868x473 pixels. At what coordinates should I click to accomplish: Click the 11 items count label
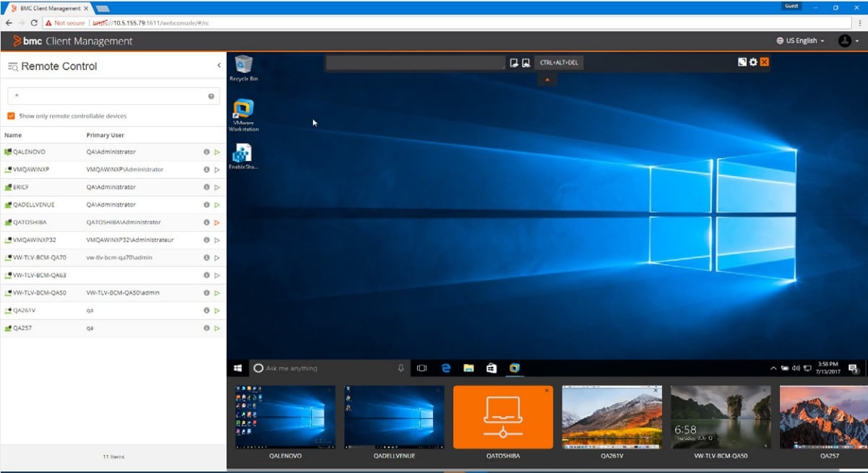point(113,457)
